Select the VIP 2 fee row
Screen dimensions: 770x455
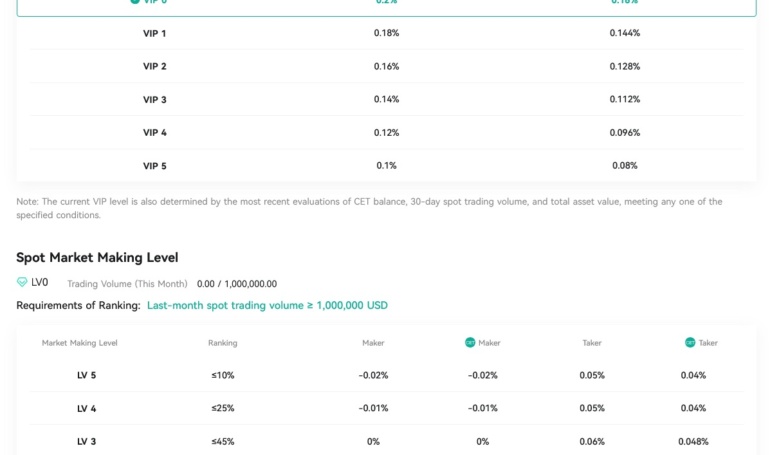386,66
